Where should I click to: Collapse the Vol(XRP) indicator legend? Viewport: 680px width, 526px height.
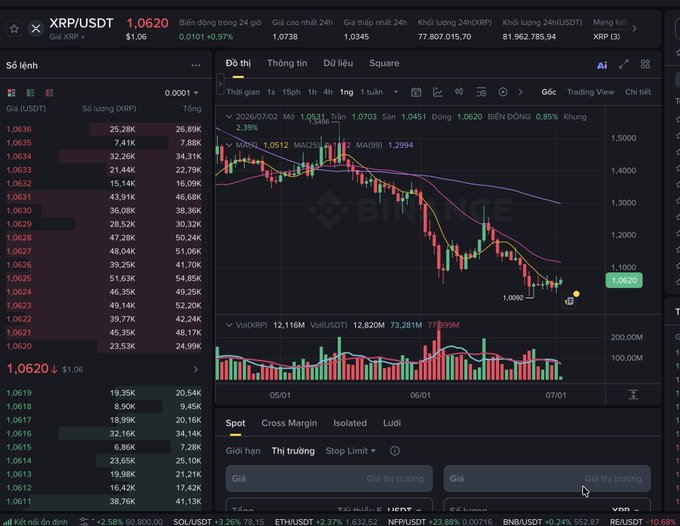(229, 325)
